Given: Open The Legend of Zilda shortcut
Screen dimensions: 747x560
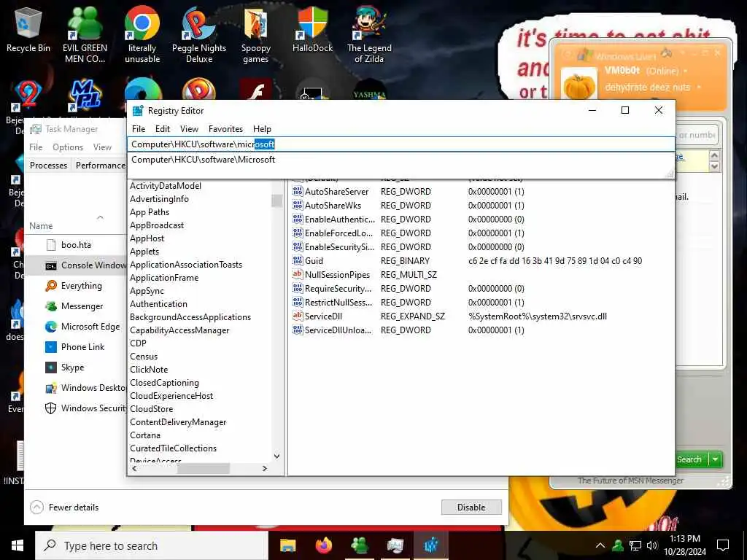Looking at the screenshot, I should coord(369,34).
